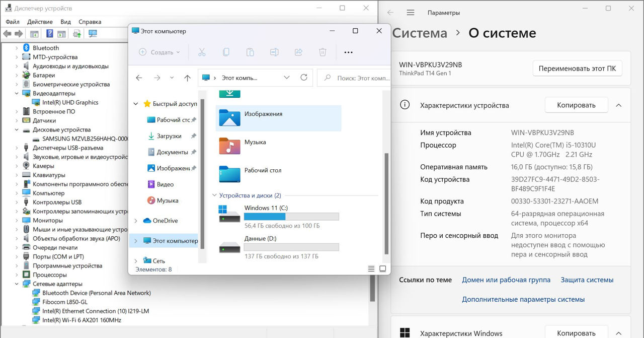
Task: Click the Share icon in Explorer toolbar
Action: point(298,52)
